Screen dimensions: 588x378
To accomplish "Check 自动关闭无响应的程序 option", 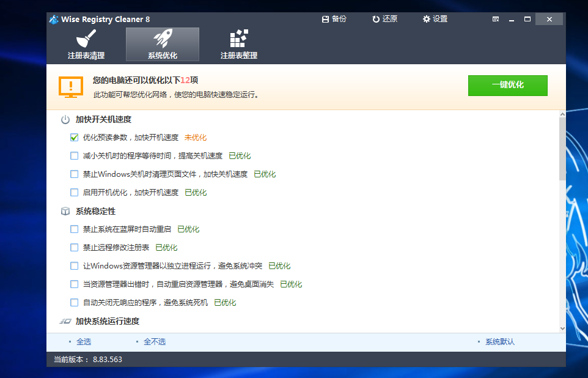I will point(74,303).
